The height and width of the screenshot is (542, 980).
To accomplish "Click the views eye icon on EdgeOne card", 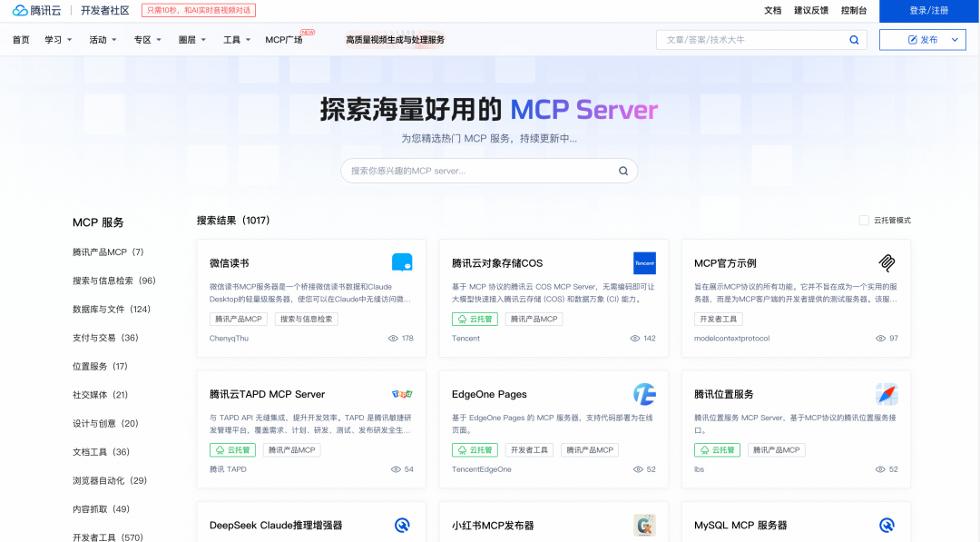I will [x=638, y=469].
